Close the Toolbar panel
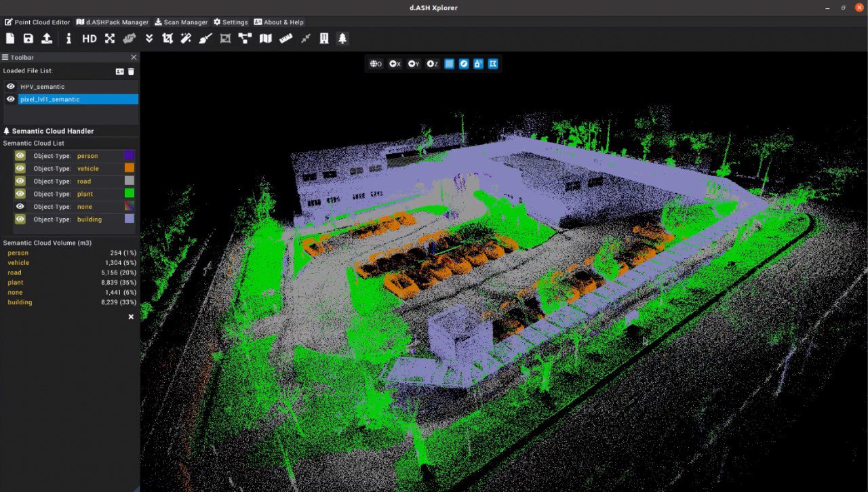 click(134, 58)
